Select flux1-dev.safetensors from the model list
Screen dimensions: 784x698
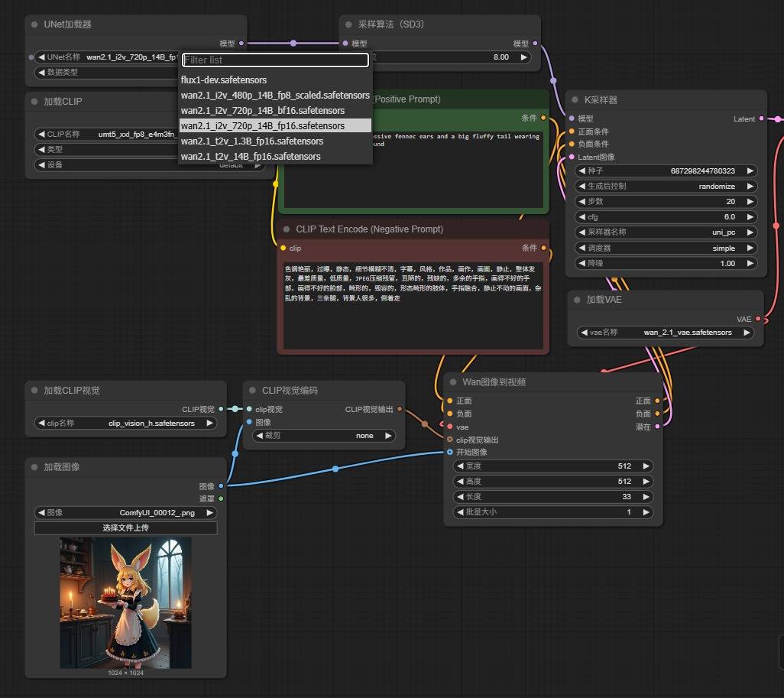[224, 80]
